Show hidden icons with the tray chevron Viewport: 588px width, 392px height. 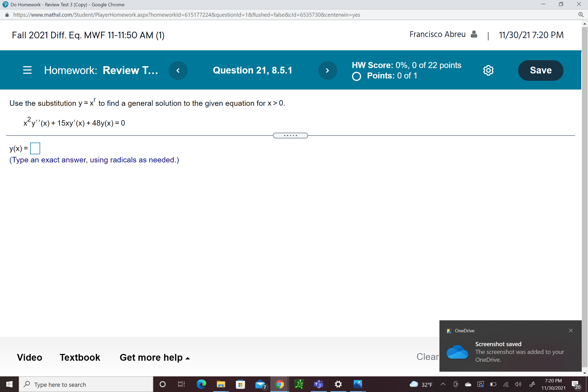pyautogui.click(x=443, y=384)
